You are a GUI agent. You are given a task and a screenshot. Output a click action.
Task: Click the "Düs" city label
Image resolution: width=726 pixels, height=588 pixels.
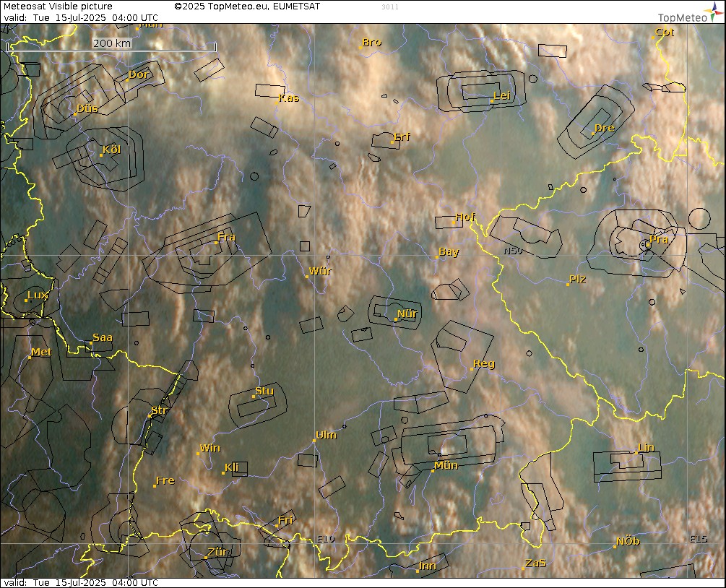click(x=87, y=108)
